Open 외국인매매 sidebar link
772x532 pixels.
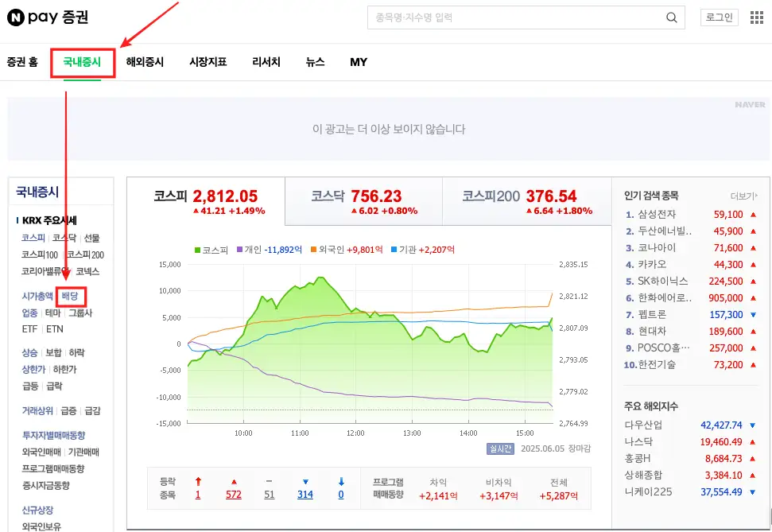[x=41, y=452]
